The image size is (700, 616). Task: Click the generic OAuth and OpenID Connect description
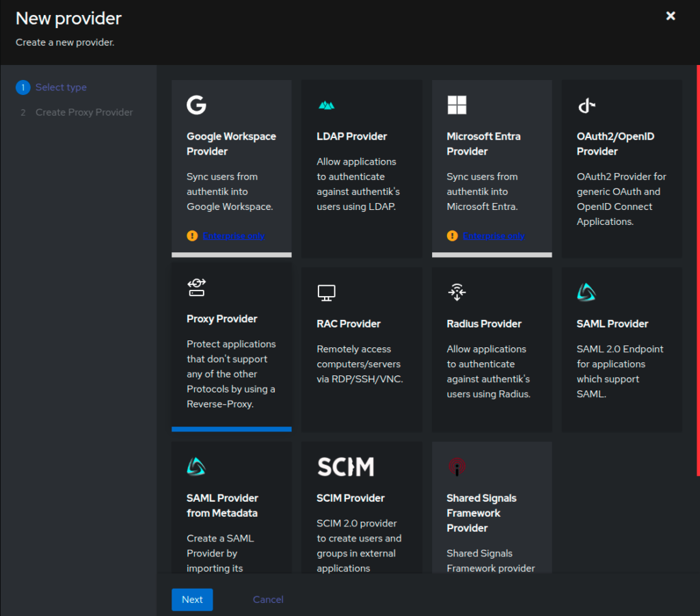(621, 199)
